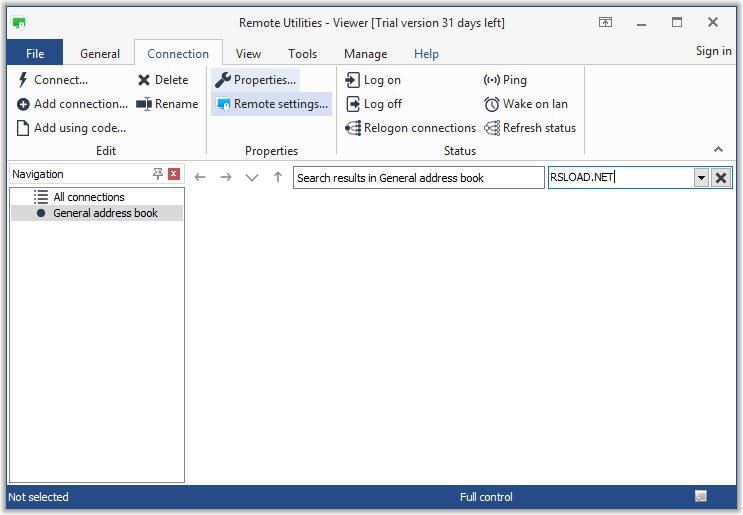
Task: Collapse the ribbon chevron
Action: tap(718, 149)
